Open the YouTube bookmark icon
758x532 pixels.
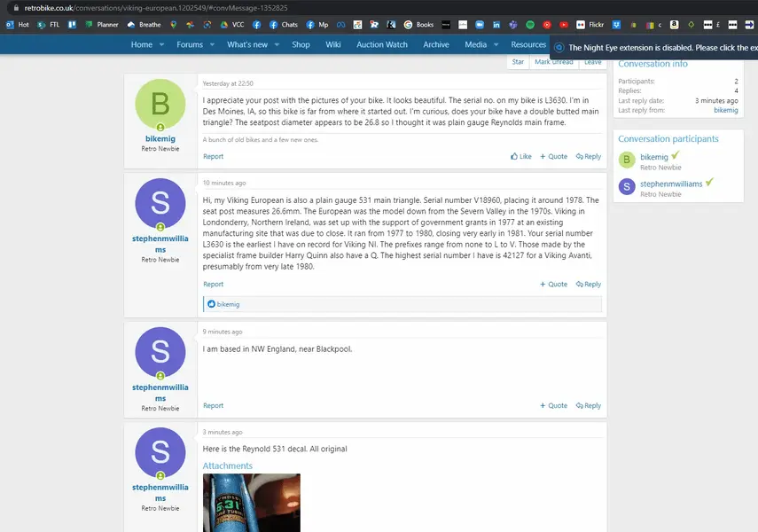pos(564,25)
